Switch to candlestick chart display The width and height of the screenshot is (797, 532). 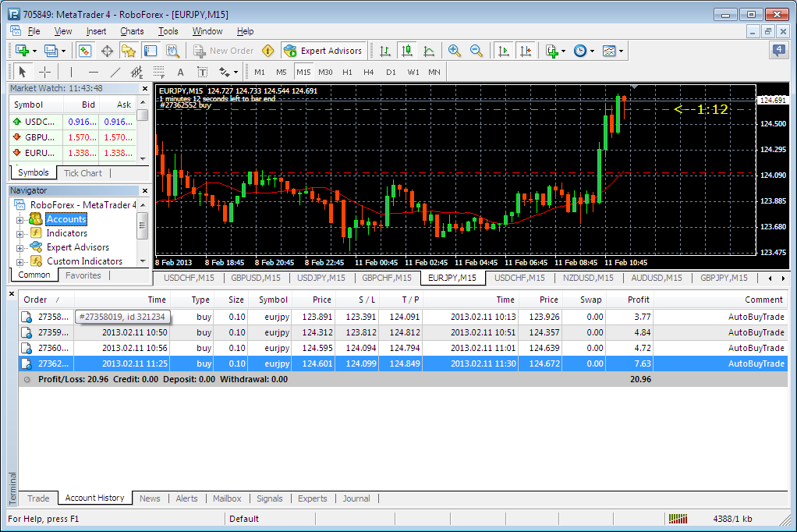coord(406,51)
